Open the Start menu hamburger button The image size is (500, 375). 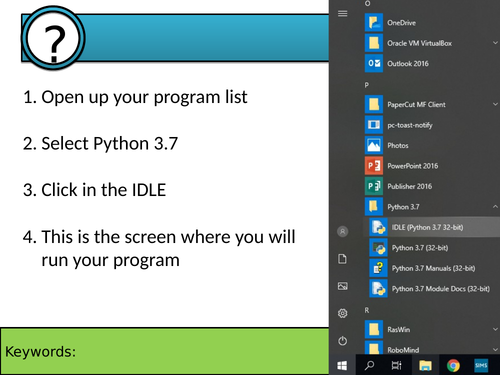pyautogui.click(x=343, y=13)
